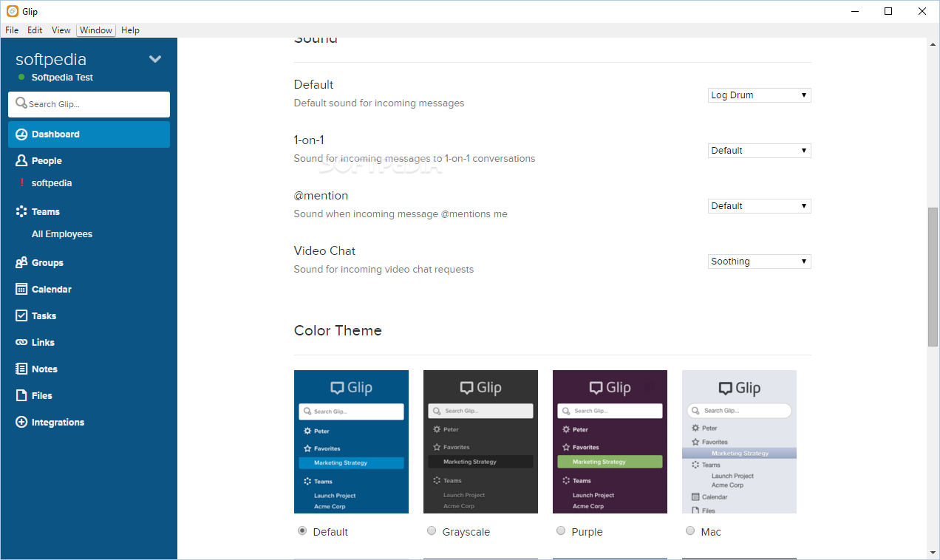Screen dimensions: 940x560
Task: Click the vertical scrollbar thumb
Action: click(x=933, y=277)
